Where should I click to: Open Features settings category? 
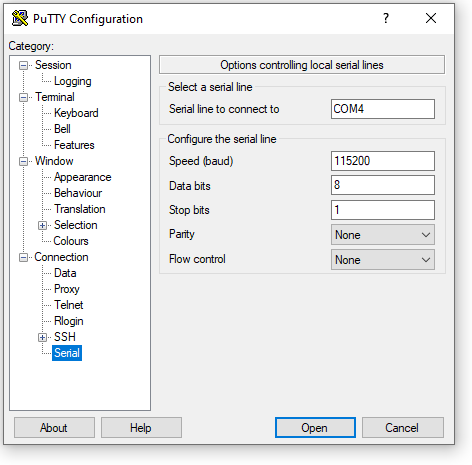[74, 145]
